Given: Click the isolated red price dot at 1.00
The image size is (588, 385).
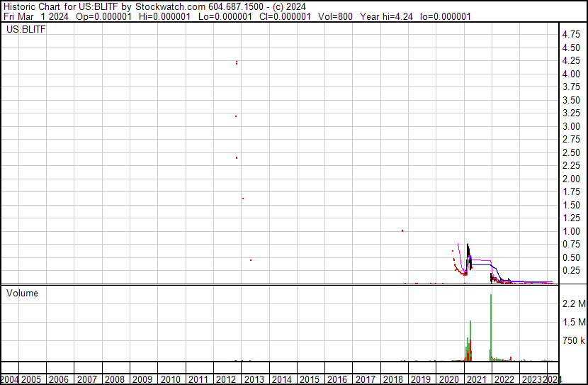Looking at the screenshot, I should (x=402, y=230).
